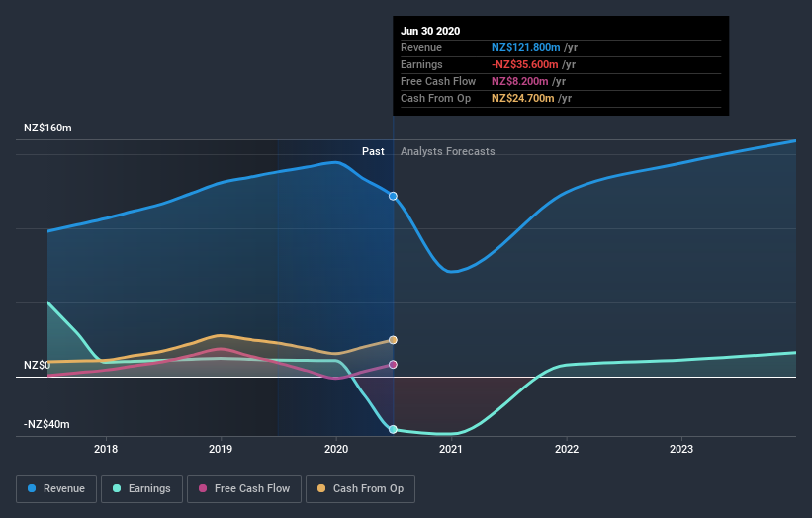Click the blue dot in Revenue legend

[32, 488]
